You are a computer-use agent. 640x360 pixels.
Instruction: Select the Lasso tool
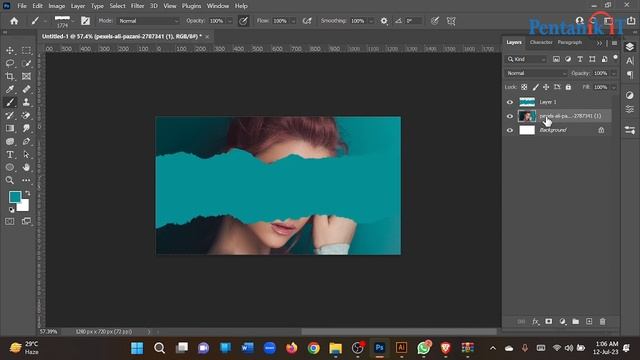[10, 63]
